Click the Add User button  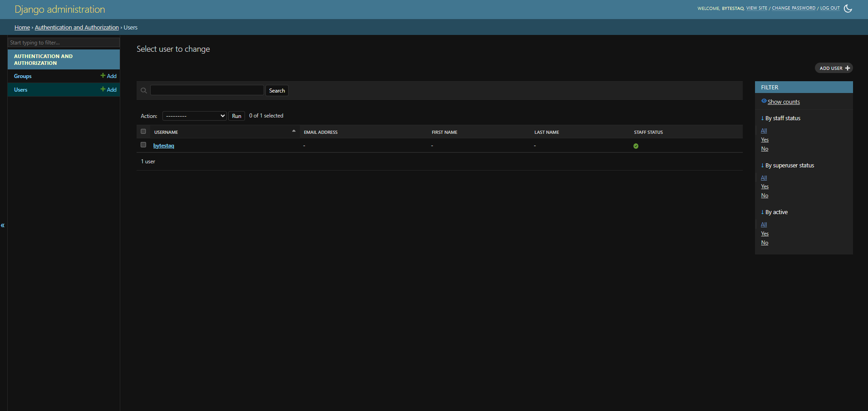(834, 68)
